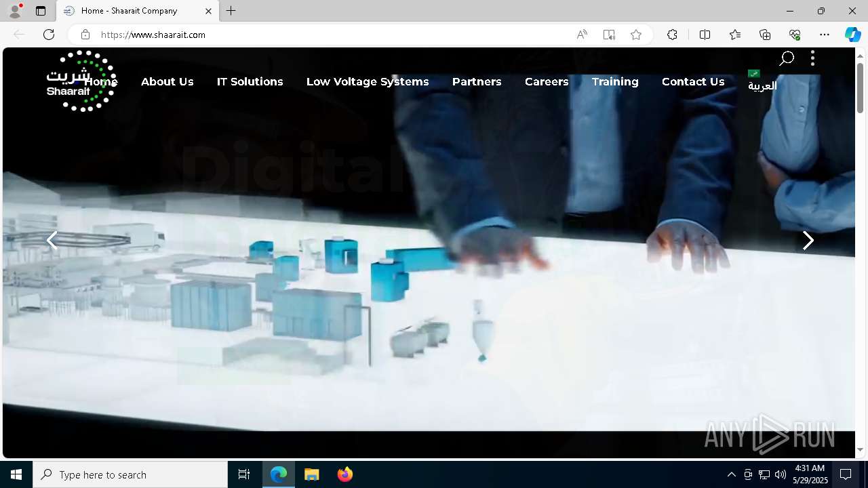Open browser Extensions menu
Image resolution: width=868 pixels, height=488 pixels.
click(x=672, y=35)
